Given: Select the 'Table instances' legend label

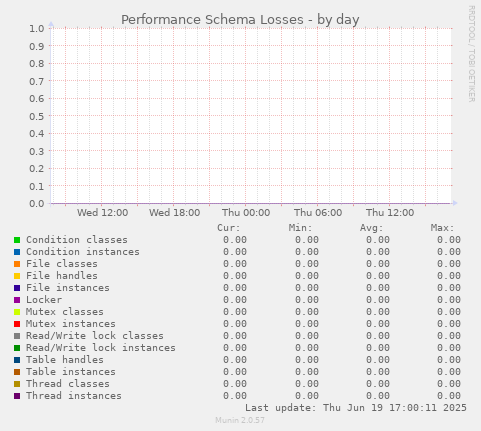Looking at the screenshot, I should tap(71, 372).
